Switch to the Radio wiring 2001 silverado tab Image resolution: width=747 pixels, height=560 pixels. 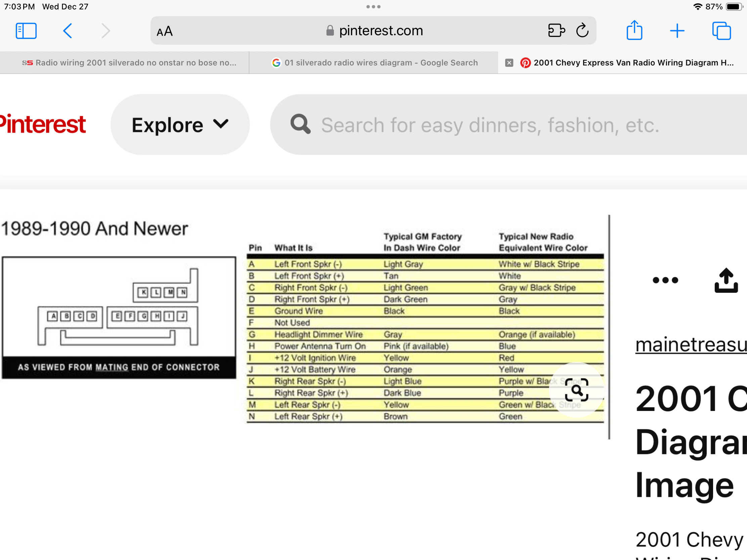point(124,62)
